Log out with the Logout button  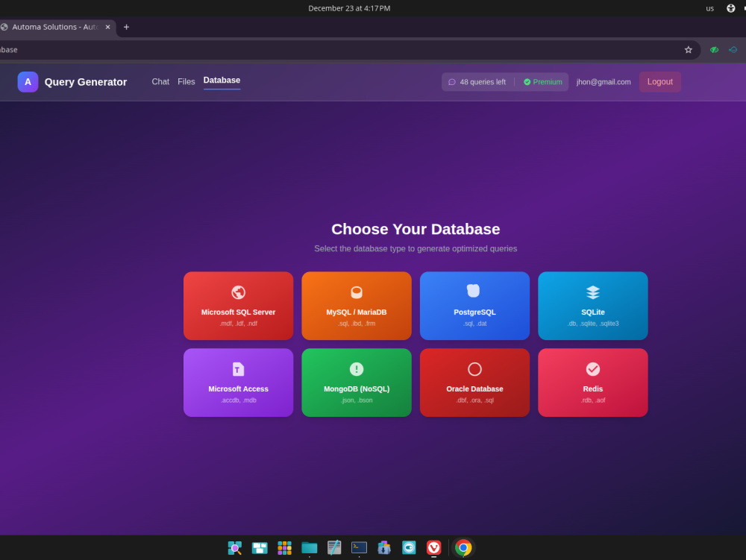pos(660,82)
